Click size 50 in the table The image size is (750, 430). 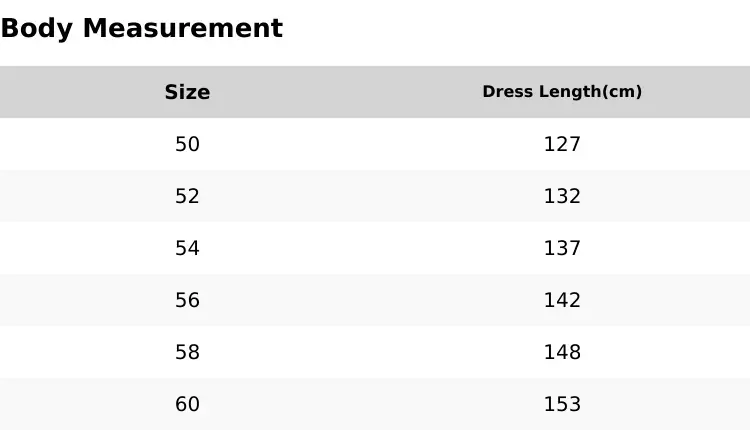point(187,144)
